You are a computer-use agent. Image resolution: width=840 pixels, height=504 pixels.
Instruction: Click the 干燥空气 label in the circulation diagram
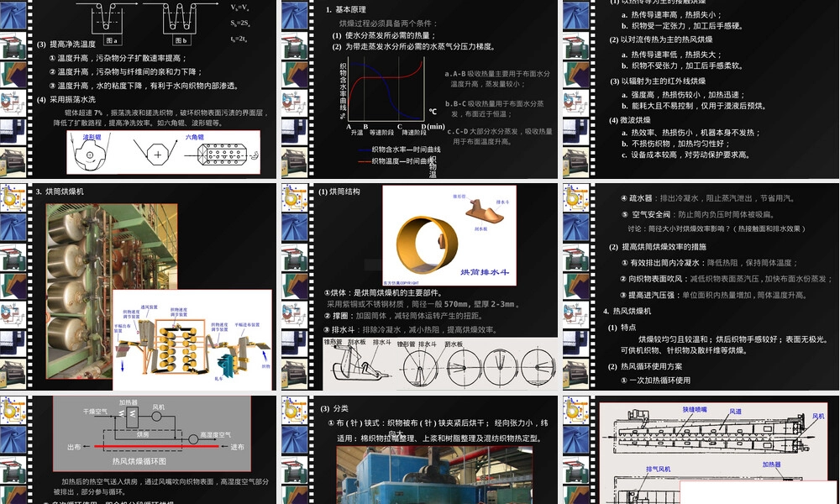pos(95,412)
